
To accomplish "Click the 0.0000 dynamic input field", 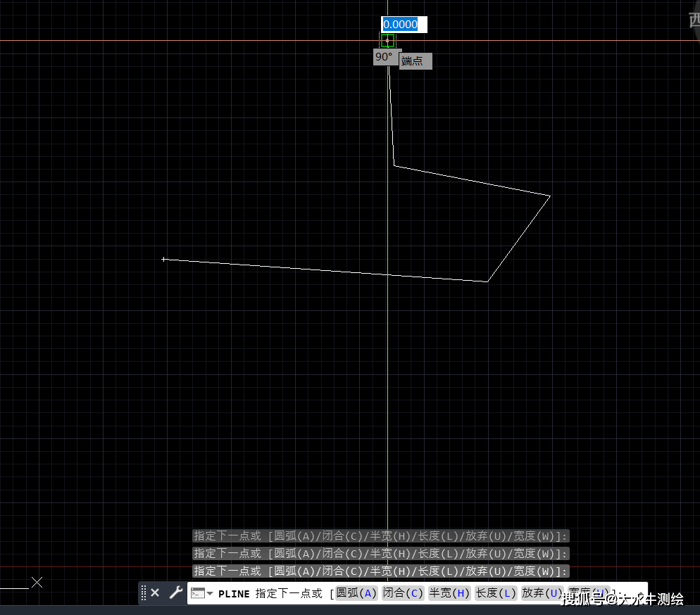I will tap(404, 25).
